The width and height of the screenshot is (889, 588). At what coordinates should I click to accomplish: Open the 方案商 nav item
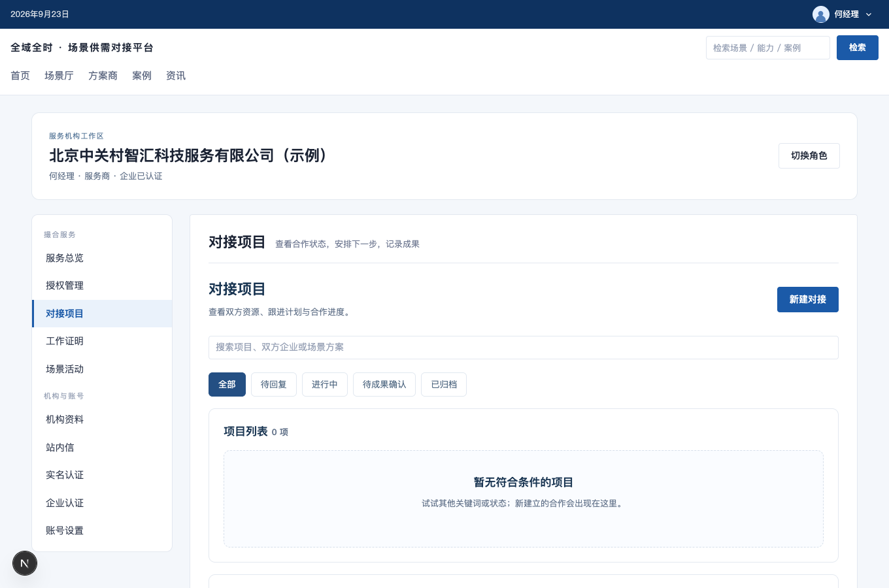[x=103, y=76]
